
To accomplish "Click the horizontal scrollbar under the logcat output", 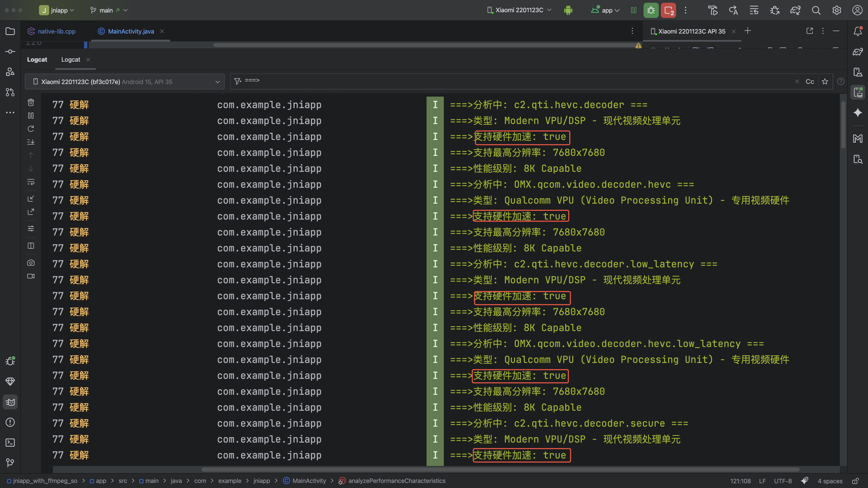I will tap(500, 469).
